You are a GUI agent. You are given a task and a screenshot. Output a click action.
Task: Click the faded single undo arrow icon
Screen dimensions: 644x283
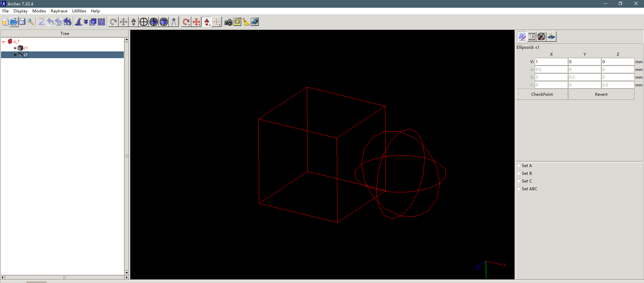(x=50, y=22)
